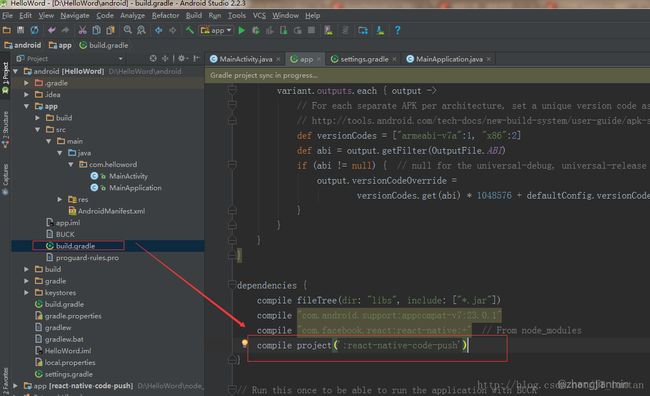
Task: Open the Captures side tool window
Action: (x=5, y=179)
